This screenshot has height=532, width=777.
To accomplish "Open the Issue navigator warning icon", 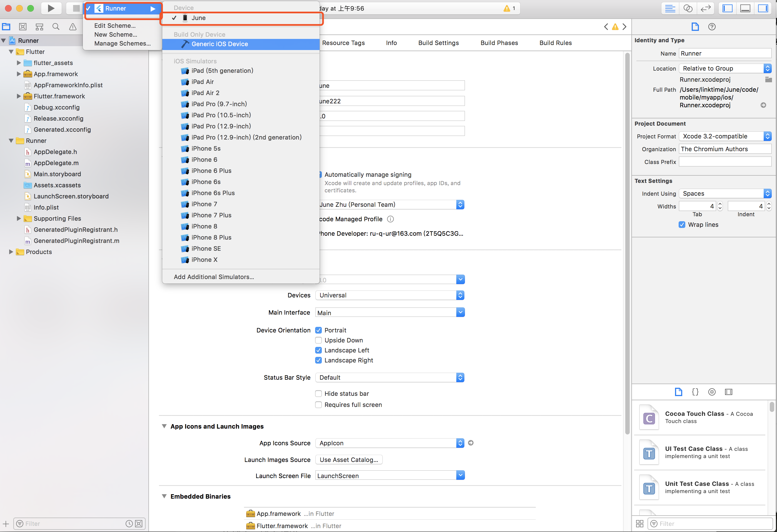I will click(73, 27).
